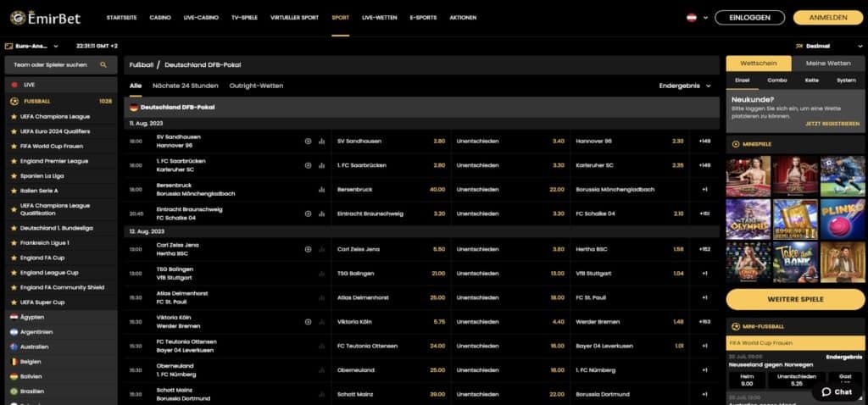Open the Endergebnis market dropdown
The height and width of the screenshot is (405, 868).
tap(685, 86)
